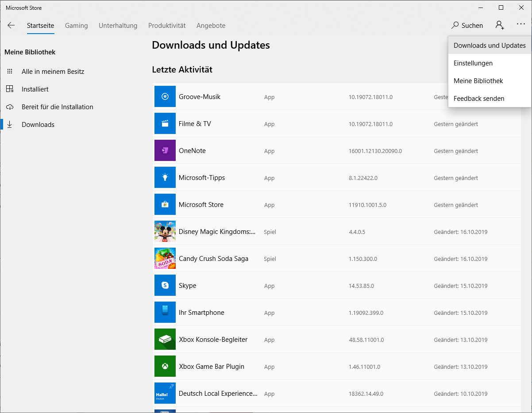532x413 pixels.
Task: Click the Groove-Musik name
Action: (200, 96)
